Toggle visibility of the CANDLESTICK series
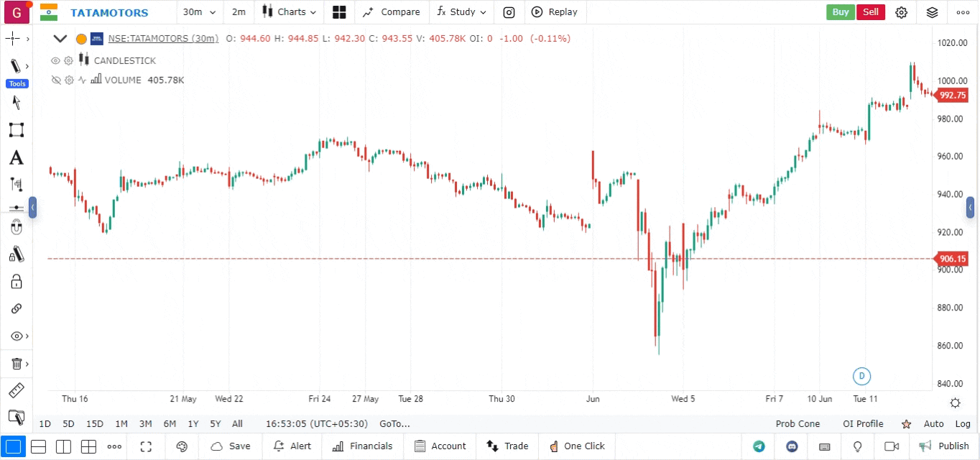This screenshot has height=460, width=980. [x=55, y=60]
